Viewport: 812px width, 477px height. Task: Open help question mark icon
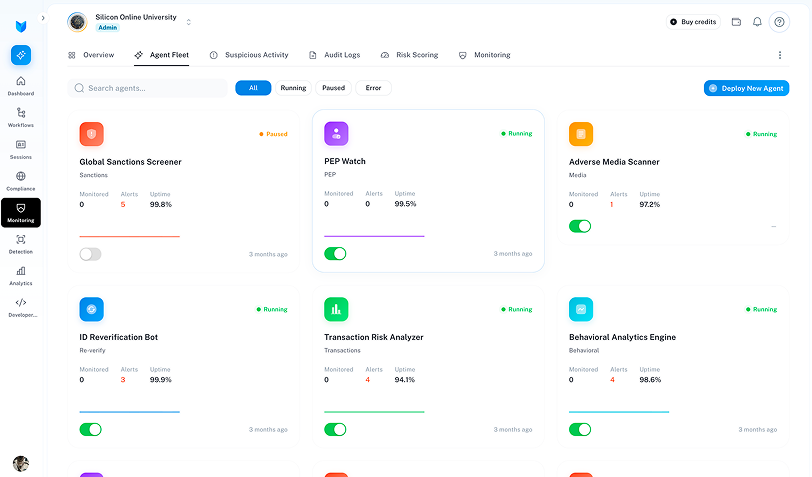(x=779, y=22)
